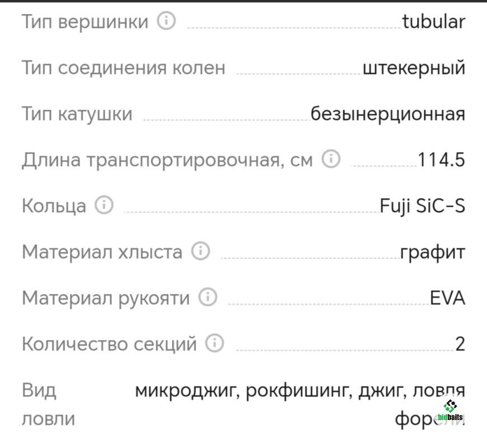Click the Тип катушки label
The height and width of the screenshot is (448, 487).
click(77, 114)
